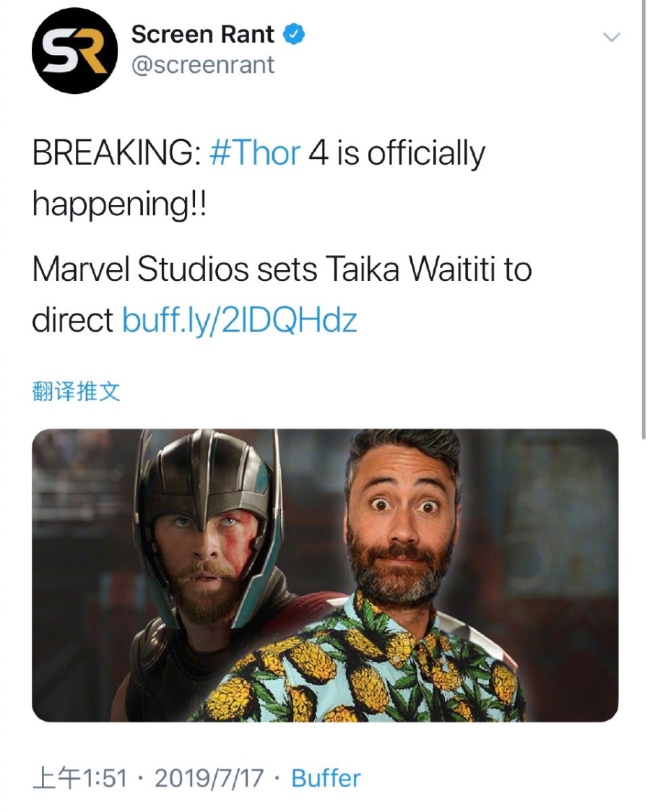Viewport: 650px width, 812px height.
Task: Click the pineapple shirt in the photo
Action: click(363, 668)
